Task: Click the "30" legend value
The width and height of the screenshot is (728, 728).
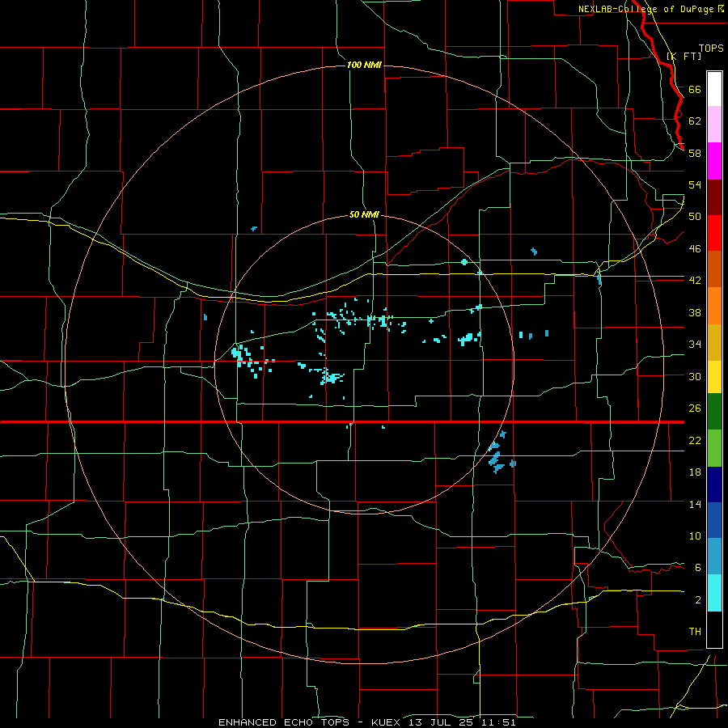Action: point(695,376)
